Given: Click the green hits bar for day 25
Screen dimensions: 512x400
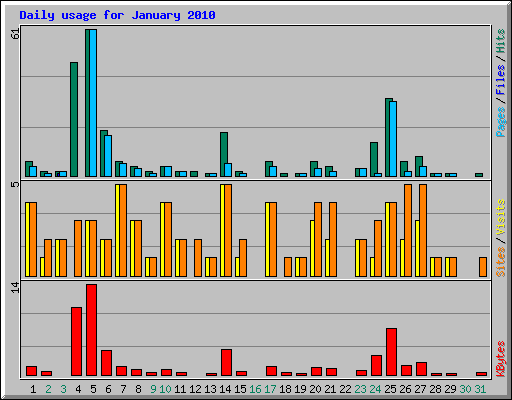Looking at the screenshot, I should click(x=388, y=138).
